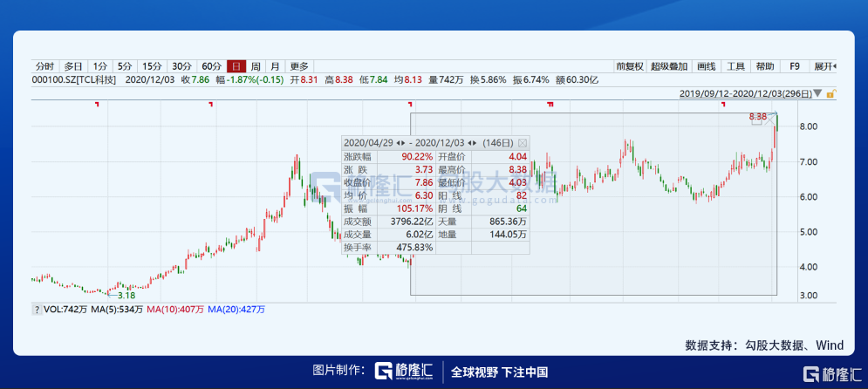Click the 阳线 count 82
The width and height of the screenshot is (868, 389).
click(521, 195)
